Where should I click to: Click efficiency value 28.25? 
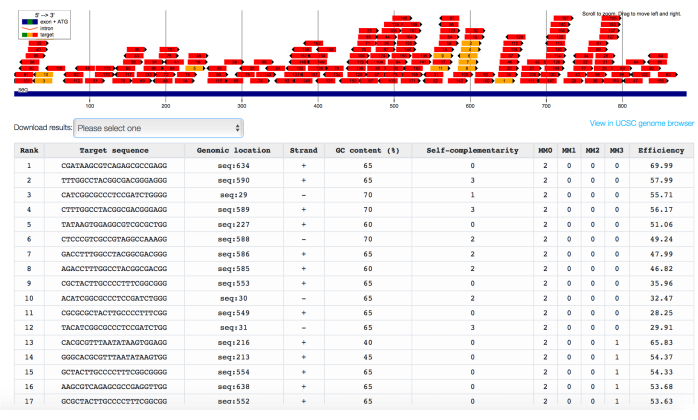[661, 313]
